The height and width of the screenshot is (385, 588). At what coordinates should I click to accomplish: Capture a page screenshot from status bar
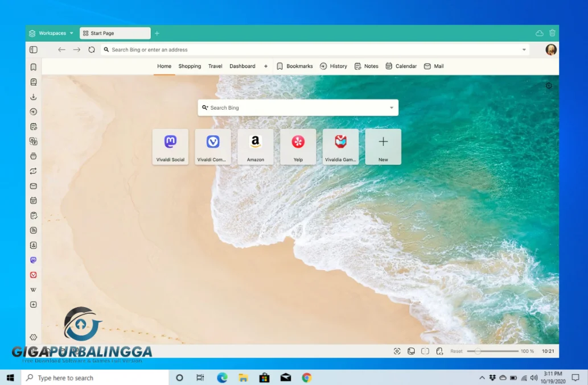click(397, 351)
